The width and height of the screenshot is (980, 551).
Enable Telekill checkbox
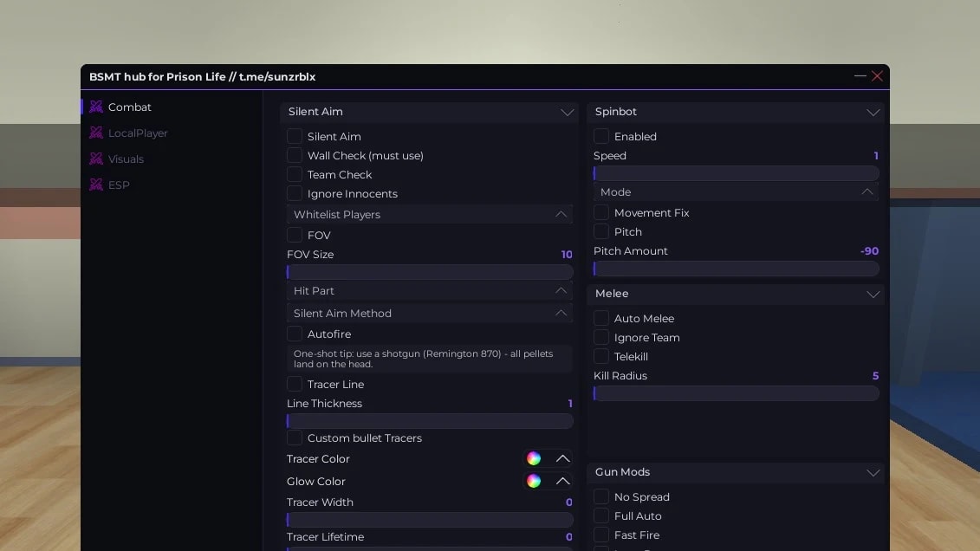[601, 356]
